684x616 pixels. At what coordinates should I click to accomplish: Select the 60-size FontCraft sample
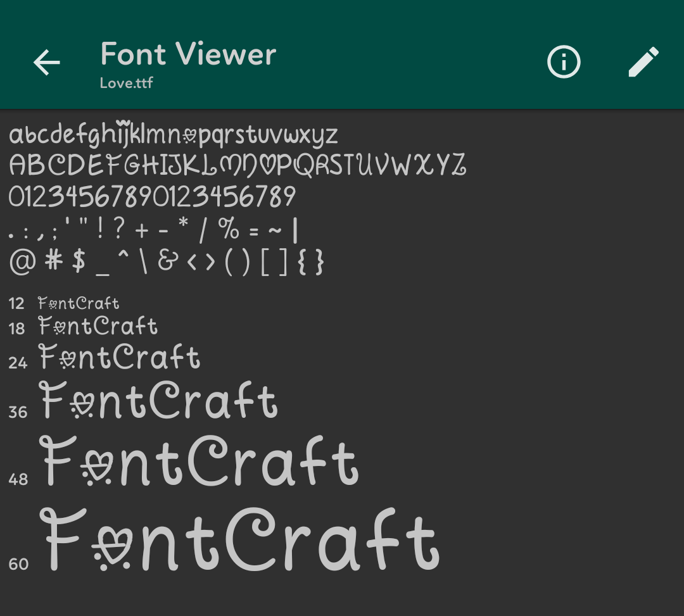coord(239,539)
